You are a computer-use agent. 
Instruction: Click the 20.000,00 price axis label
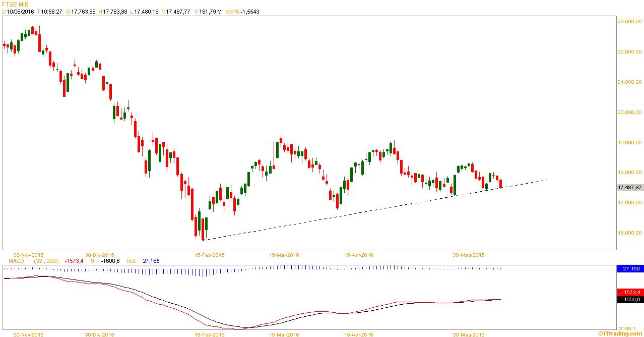click(x=630, y=113)
